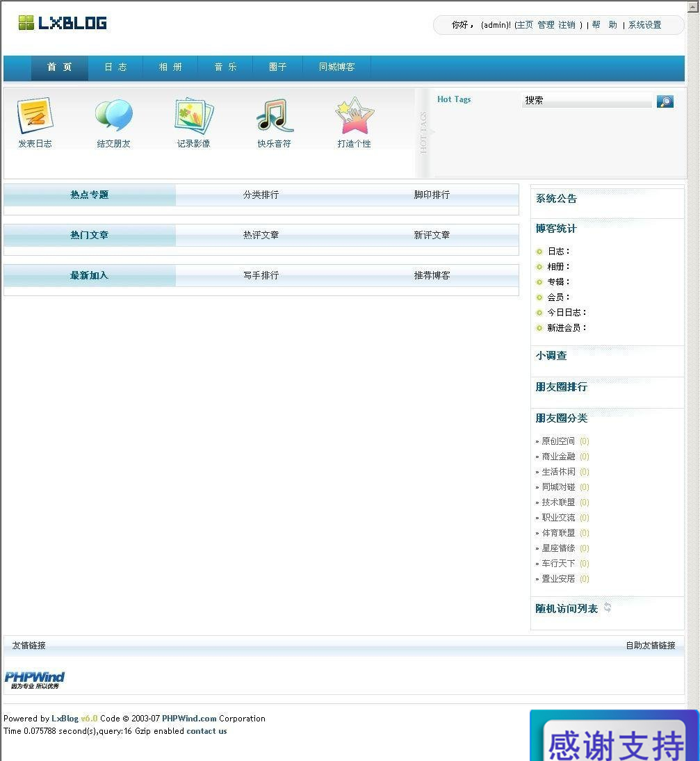Click the scrollbar up arrow
700x761 pixels.
pyautogui.click(x=693, y=7)
